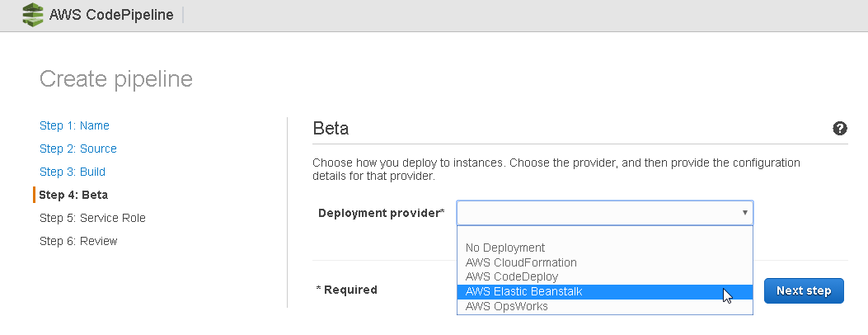Choose AWS CloudFormation option
Screen dimensions: 868x335
(x=604, y=262)
